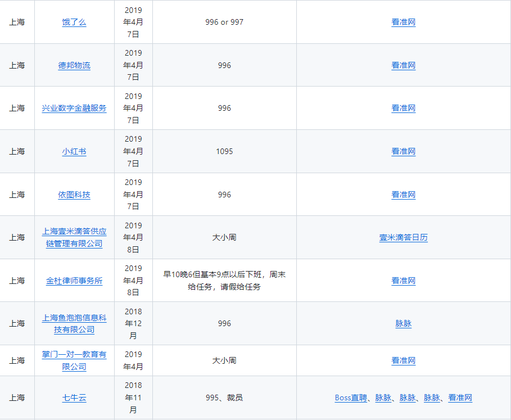Click 2019年4月8日 date in 金杜律师事务所 row

point(133,281)
